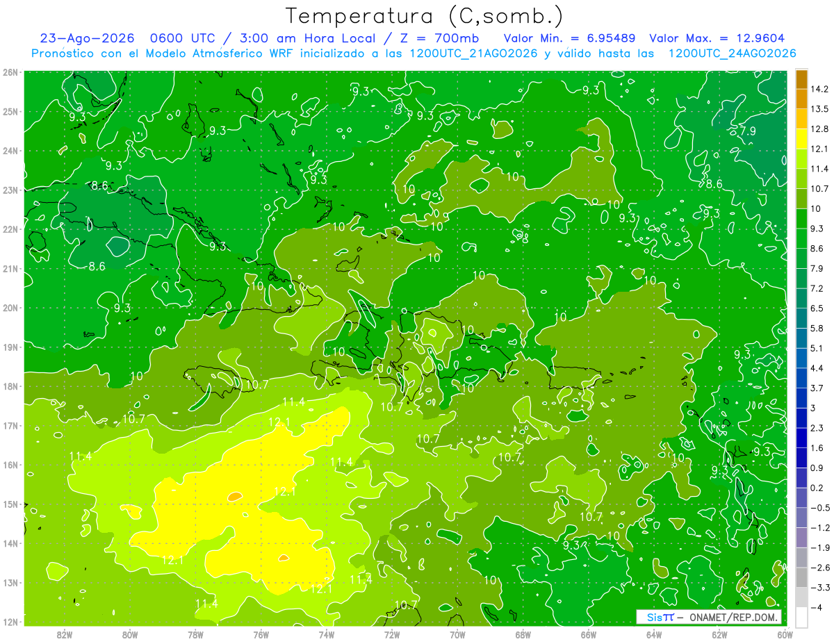Click the '78W' longitude label
The height and width of the screenshot is (644, 834).
point(195,635)
